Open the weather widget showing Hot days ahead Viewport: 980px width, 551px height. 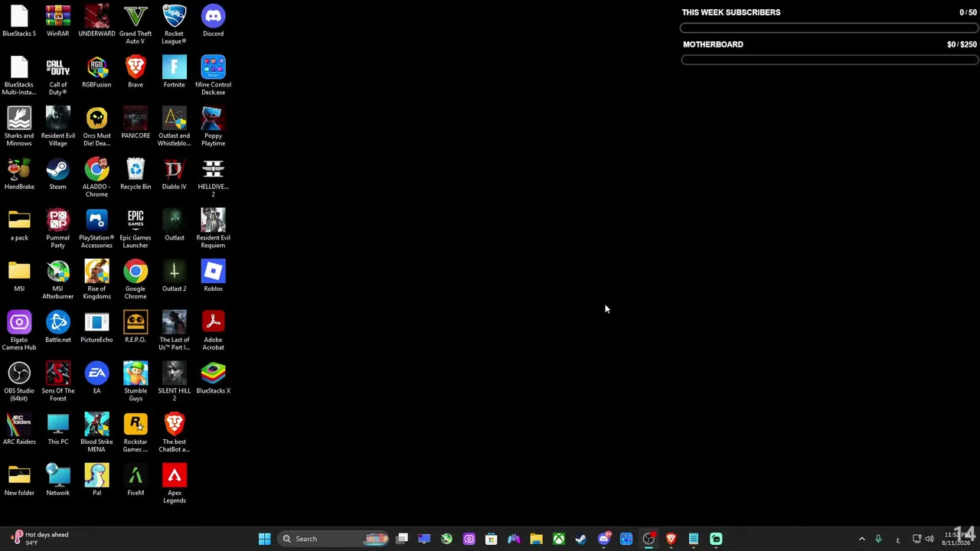tap(40, 539)
